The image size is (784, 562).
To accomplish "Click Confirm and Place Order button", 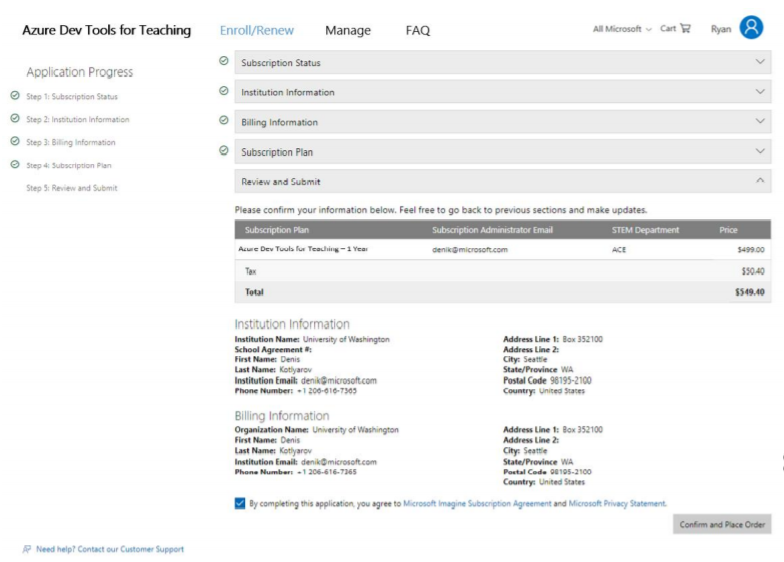I will (x=722, y=524).
